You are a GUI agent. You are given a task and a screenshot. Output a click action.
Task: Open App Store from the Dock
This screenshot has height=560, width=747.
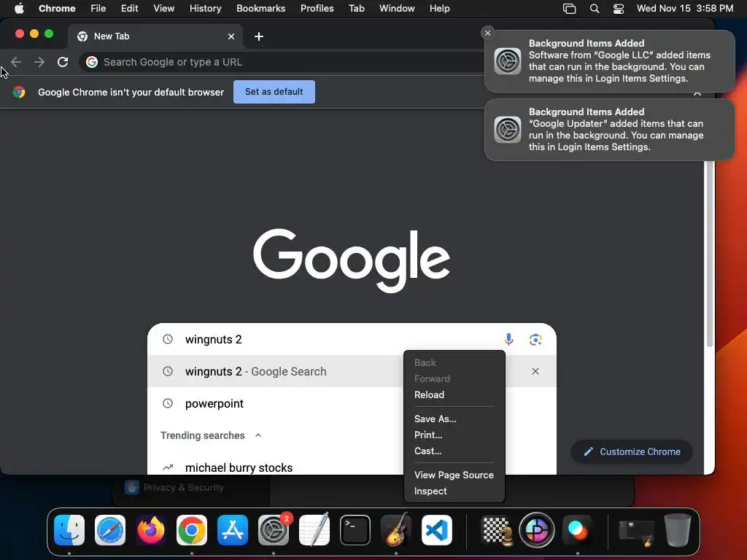[x=233, y=529]
